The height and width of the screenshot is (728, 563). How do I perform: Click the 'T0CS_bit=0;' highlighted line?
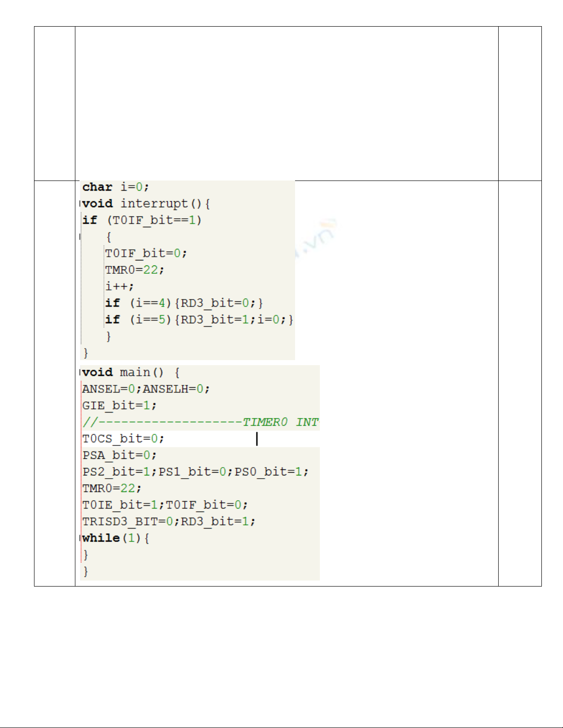(x=123, y=439)
